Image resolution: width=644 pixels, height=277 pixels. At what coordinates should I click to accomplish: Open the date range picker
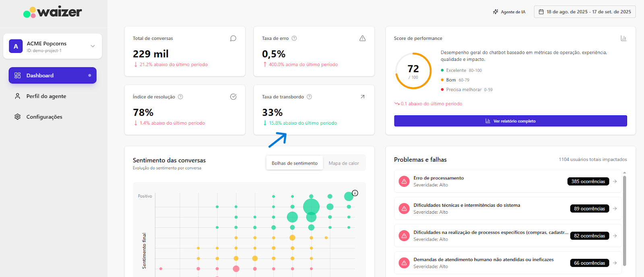click(584, 12)
